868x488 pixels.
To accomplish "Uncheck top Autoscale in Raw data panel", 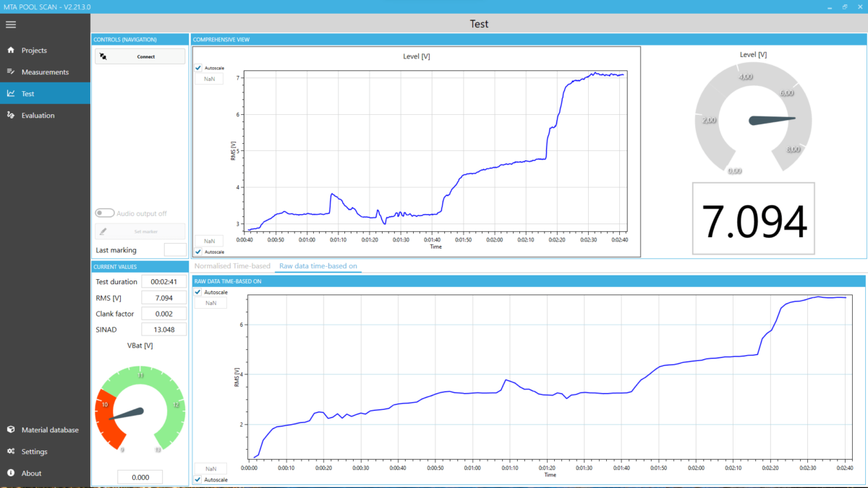I will tap(199, 292).
